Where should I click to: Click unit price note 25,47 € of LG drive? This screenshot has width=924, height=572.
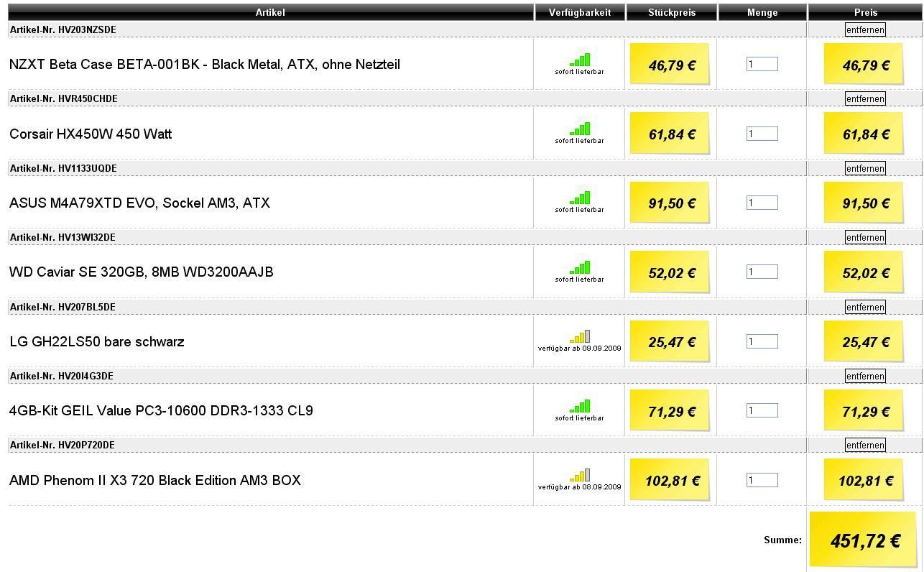[670, 342]
